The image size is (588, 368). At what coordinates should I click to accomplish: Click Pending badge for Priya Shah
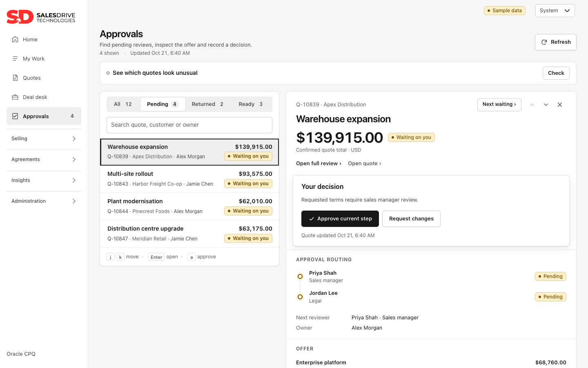point(550,276)
